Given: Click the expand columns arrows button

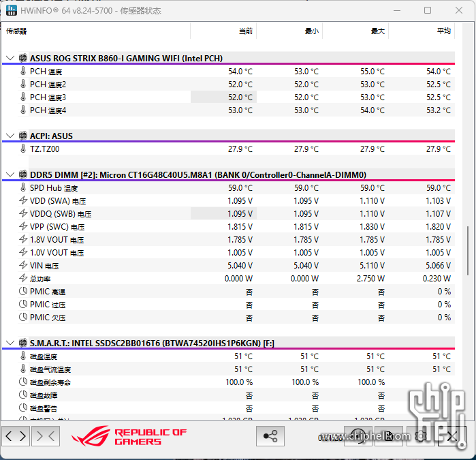Looking at the screenshot, I should click(16, 436).
